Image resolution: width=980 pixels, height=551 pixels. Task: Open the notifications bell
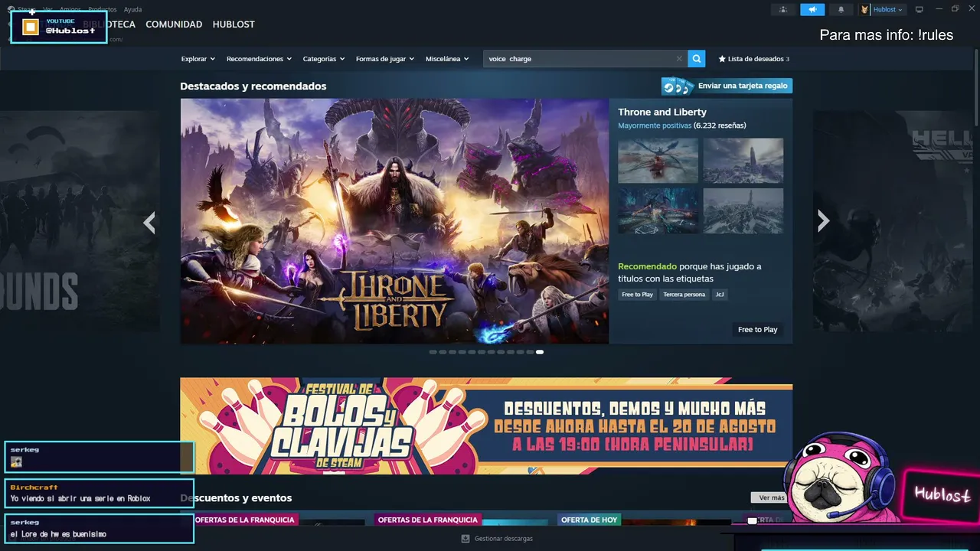pyautogui.click(x=841, y=10)
